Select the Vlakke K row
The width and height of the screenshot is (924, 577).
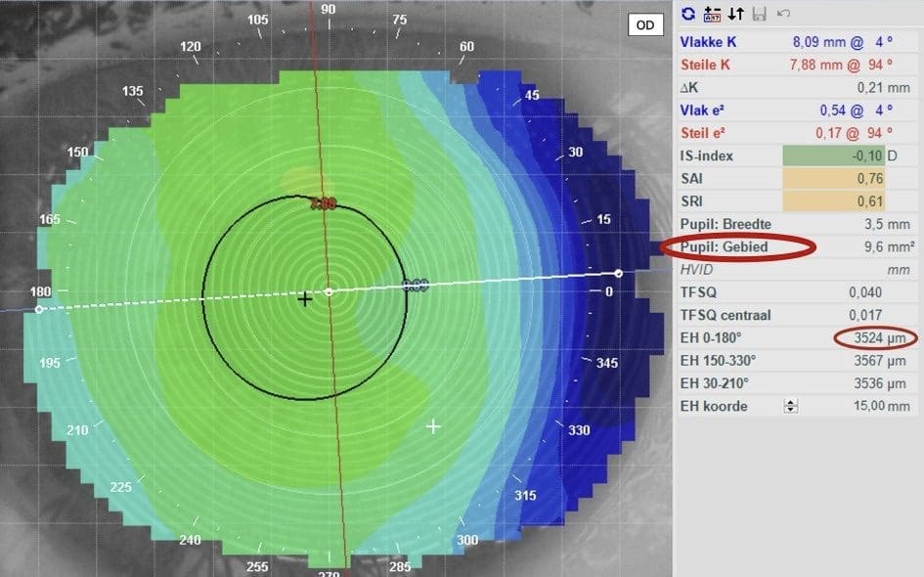[798, 43]
